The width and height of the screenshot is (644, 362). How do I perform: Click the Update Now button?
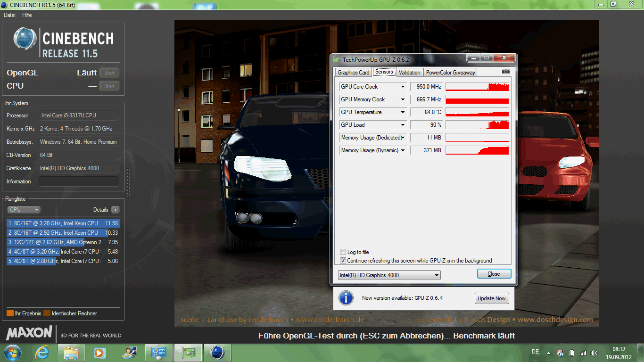(x=492, y=298)
